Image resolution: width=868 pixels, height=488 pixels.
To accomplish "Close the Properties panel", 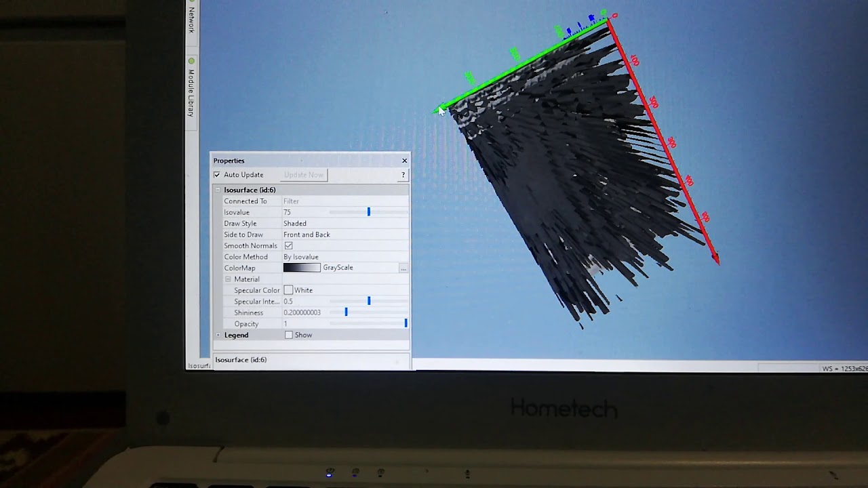I will click(405, 161).
